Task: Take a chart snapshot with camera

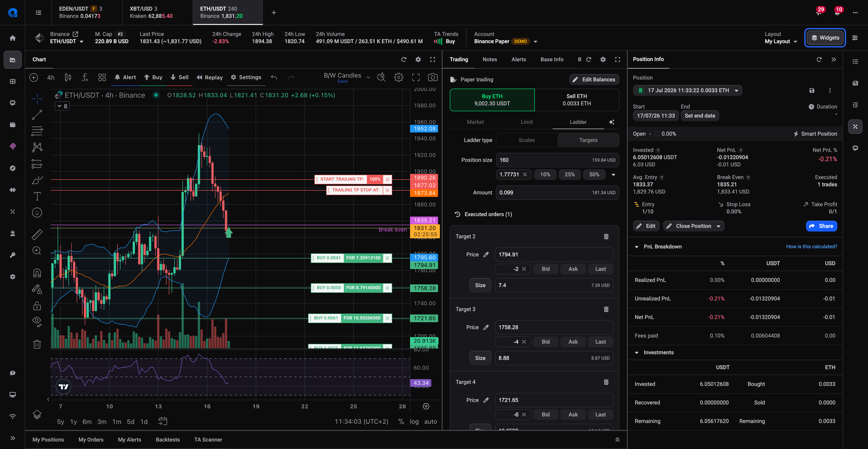Action: tap(433, 77)
